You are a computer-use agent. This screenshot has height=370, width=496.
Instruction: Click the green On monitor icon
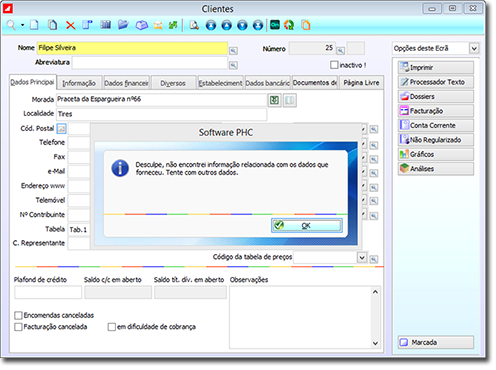pos(275,25)
